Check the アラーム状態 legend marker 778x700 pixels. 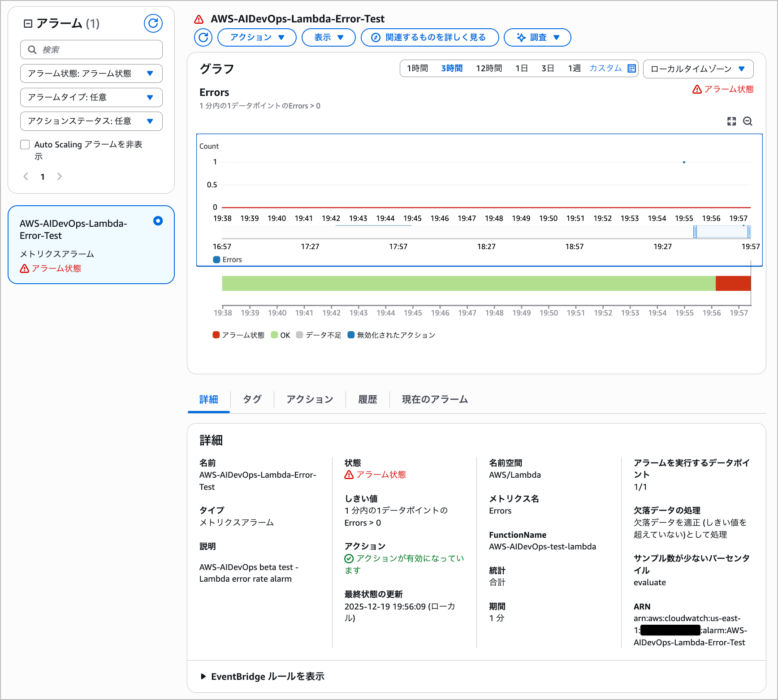216,335
